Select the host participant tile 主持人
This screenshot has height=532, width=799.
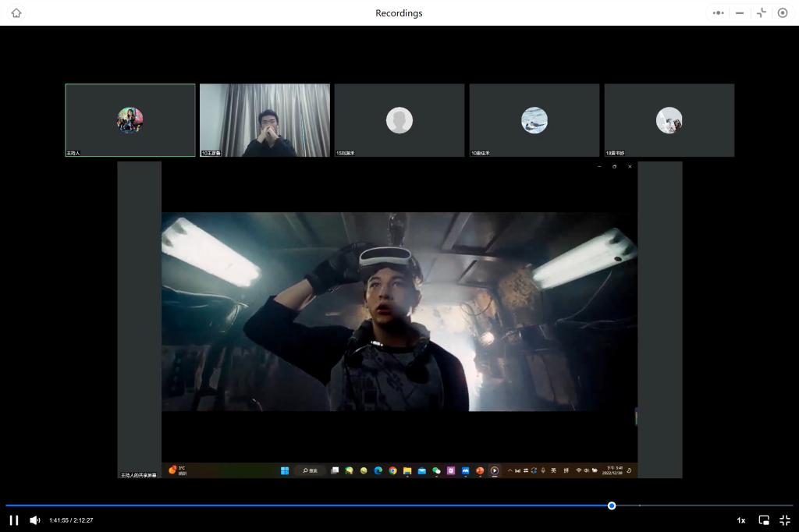pos(130,120)
